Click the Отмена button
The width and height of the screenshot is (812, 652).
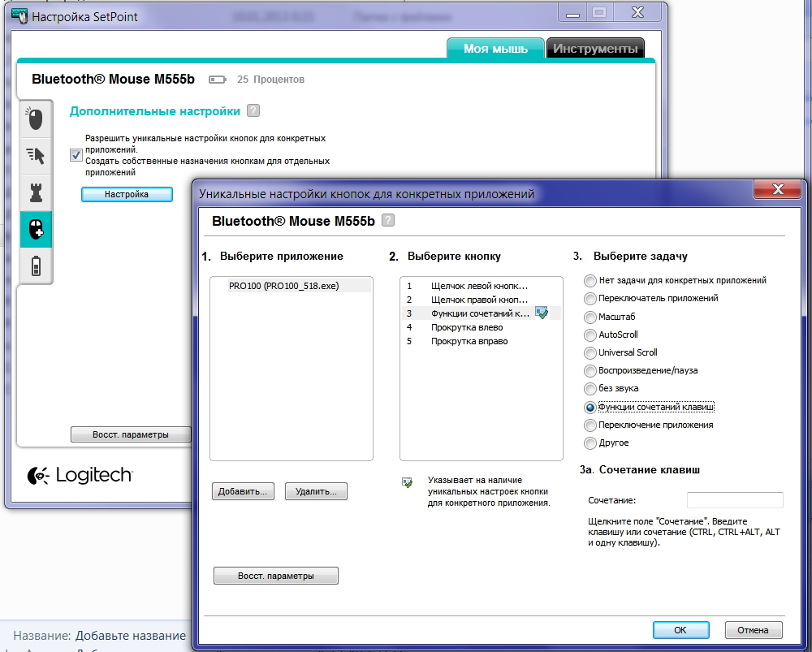(753, 630)
